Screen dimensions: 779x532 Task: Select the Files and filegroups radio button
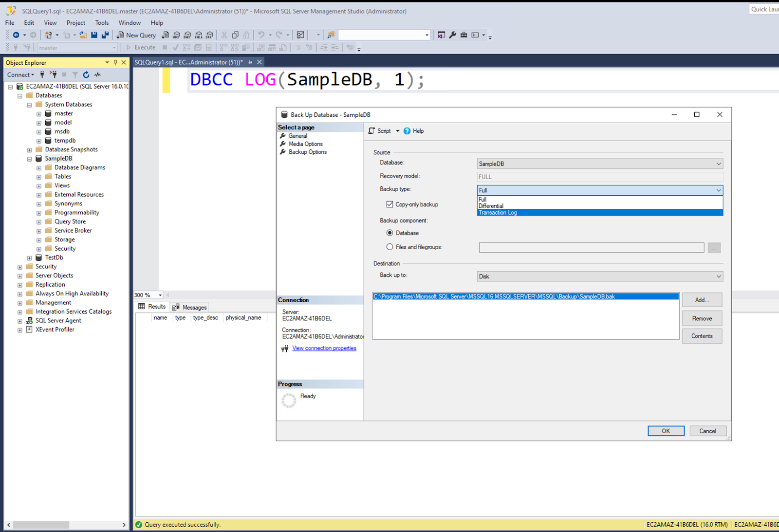click(389, 247)
